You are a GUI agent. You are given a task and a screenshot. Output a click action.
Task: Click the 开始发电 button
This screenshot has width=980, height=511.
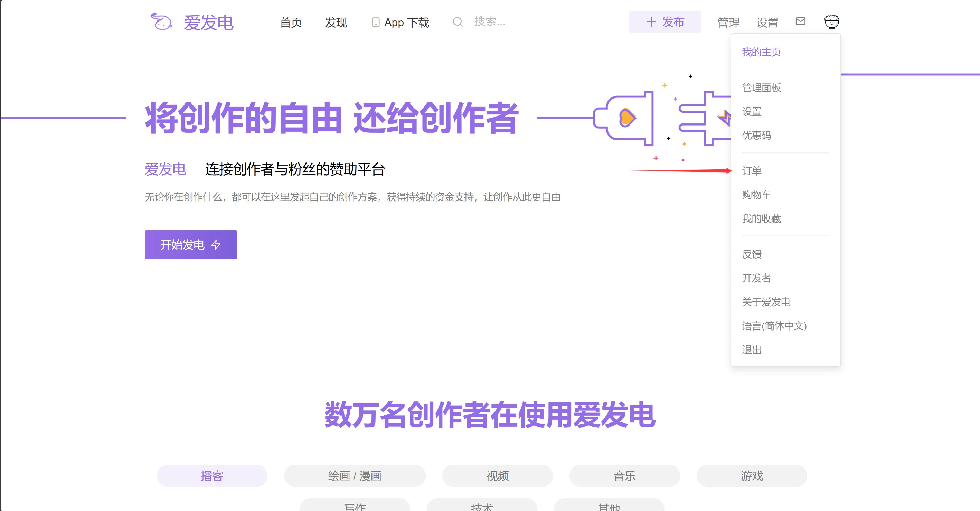[x=191, y=244]
